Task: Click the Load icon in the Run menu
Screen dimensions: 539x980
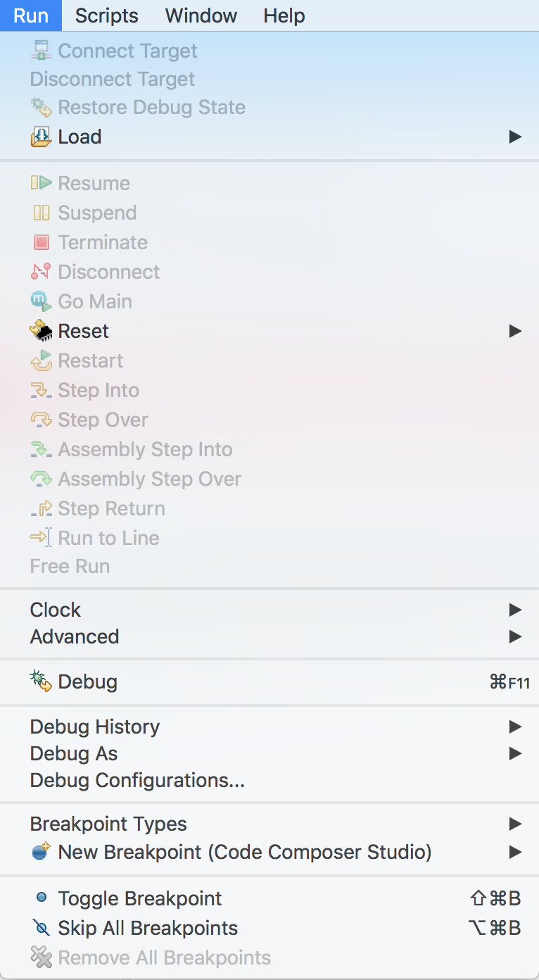Action: 41,137
